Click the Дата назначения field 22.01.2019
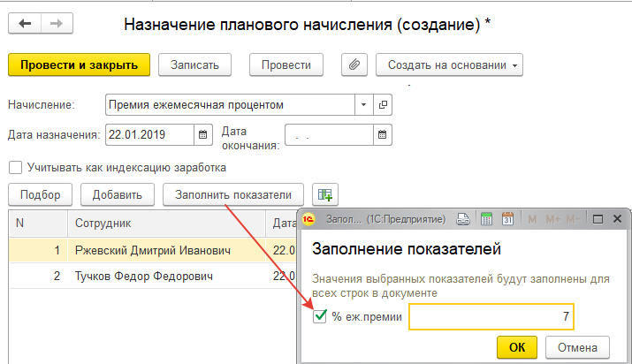This screenshot has height=364, width=632. click(x=149, y=134)
